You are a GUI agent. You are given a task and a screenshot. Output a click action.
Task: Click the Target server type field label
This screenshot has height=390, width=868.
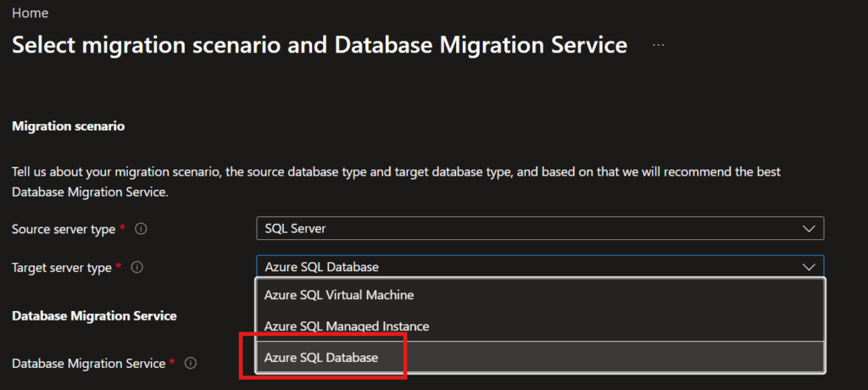(62, 267)
